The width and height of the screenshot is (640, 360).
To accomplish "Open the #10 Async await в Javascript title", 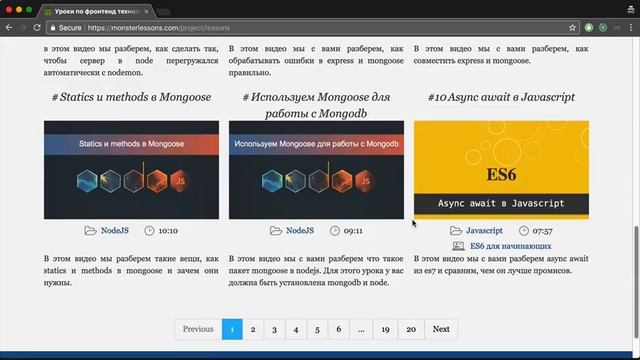I will 501,97.
